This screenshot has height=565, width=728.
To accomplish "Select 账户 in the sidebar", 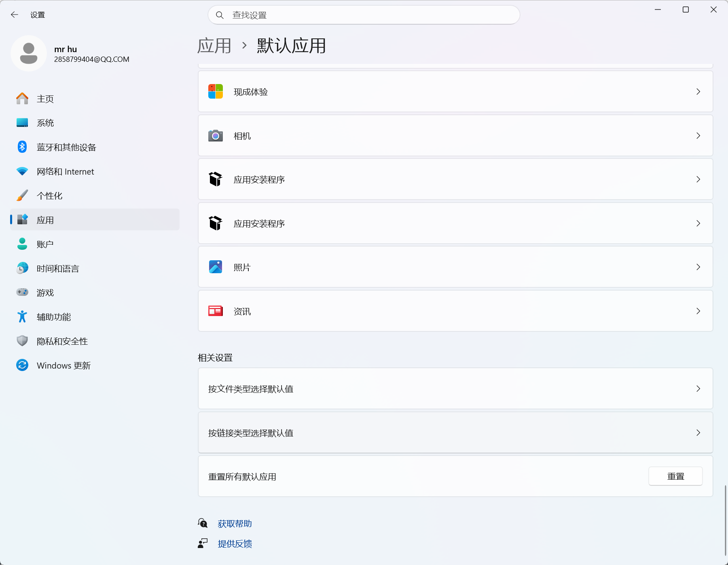I will [95, 244].
